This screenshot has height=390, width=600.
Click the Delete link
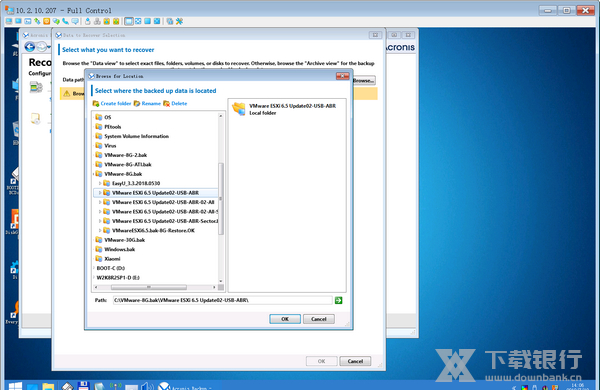pyautogui.click(x=179, y=104)
